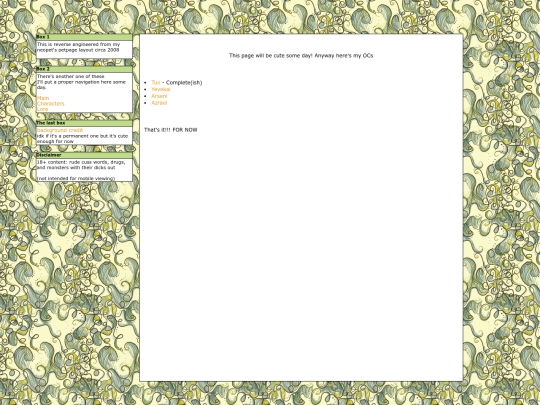This screenshot has width=540, height=405.
Task: Open the Main navigation link
Action: 43,98
